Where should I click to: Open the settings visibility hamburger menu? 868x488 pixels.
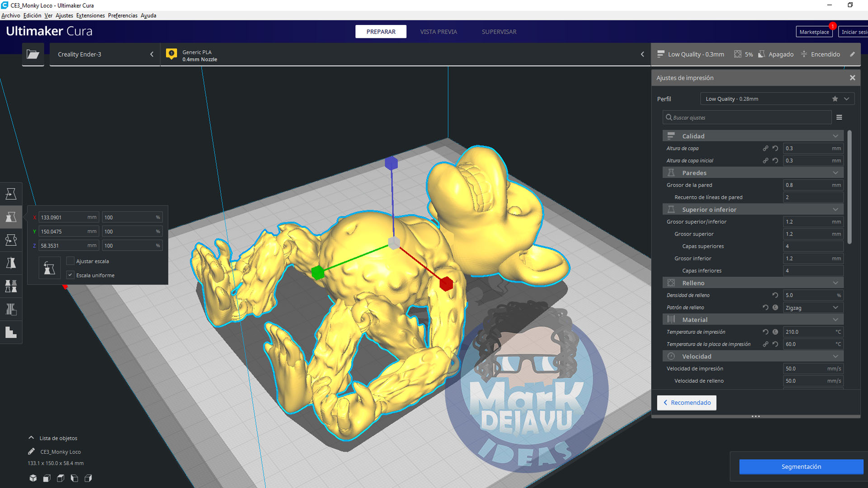(839, 117)
